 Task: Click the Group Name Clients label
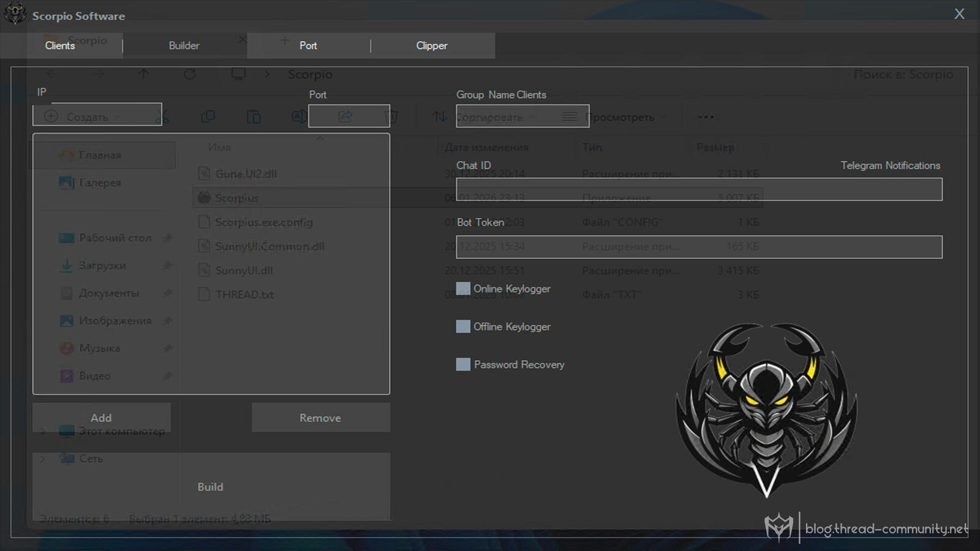501,95
